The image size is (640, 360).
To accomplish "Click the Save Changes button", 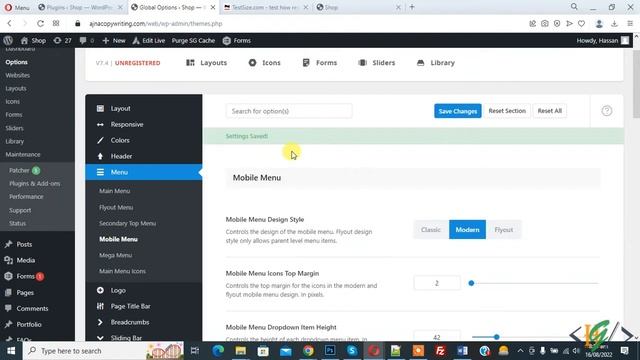I will [x=458, y=111].
